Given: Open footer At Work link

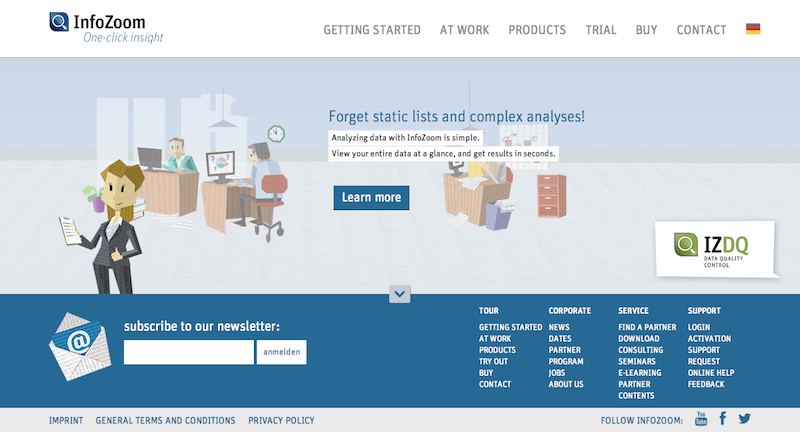Looking at the screenshot, I should click(494, 339).
